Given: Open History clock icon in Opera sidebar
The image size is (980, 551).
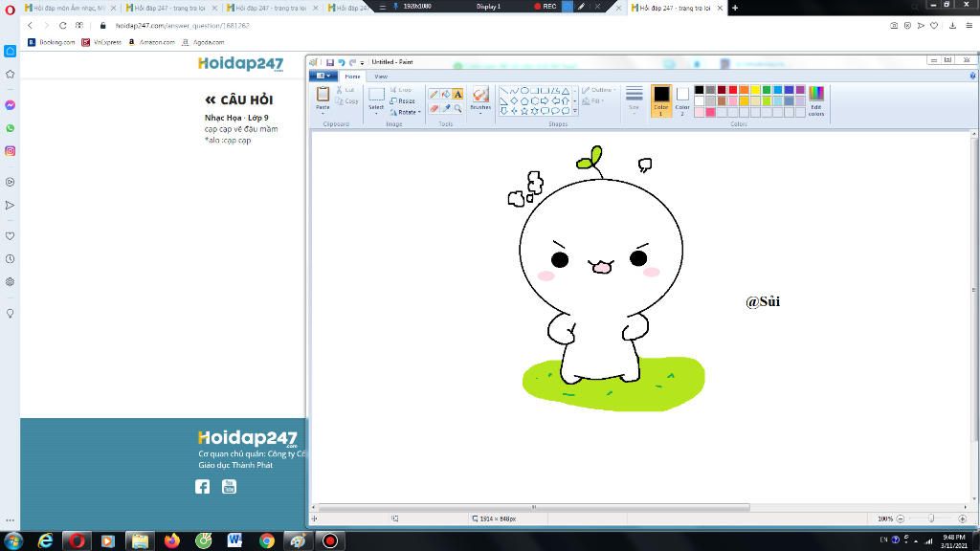Looking at the screenshot, I should (10, 258).
